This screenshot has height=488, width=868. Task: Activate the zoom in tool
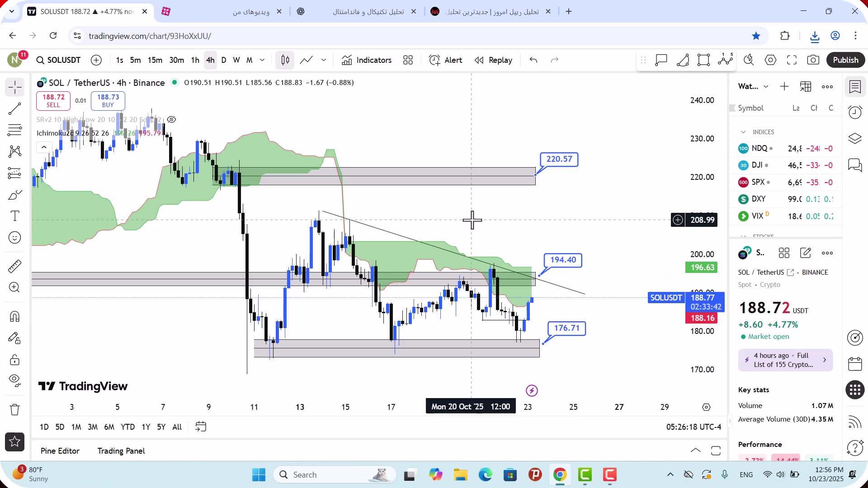[x=15, y=287]
